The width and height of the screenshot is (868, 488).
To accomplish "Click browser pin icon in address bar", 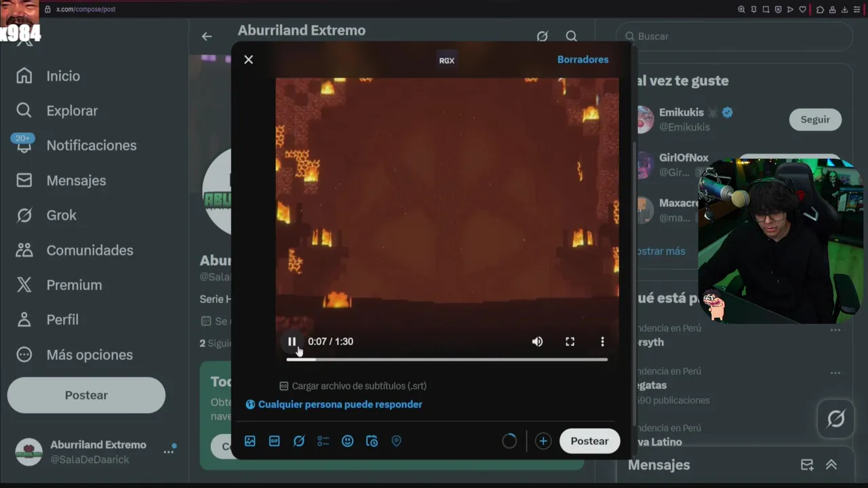I will coord(753,9).
